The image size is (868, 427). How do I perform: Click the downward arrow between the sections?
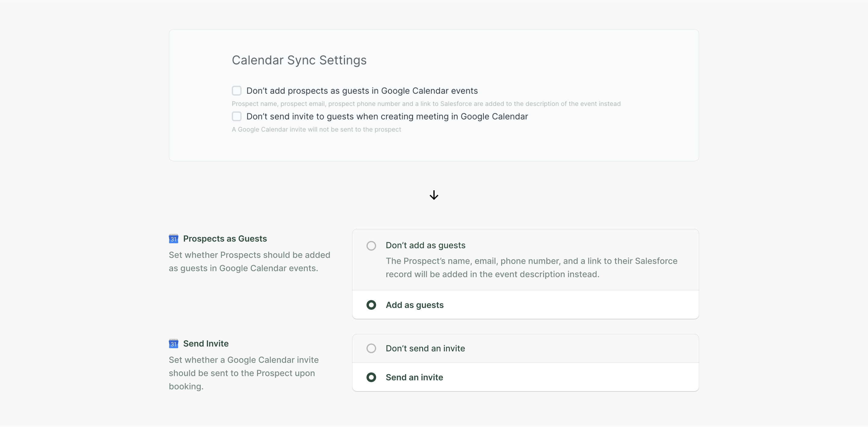[434, 195]
